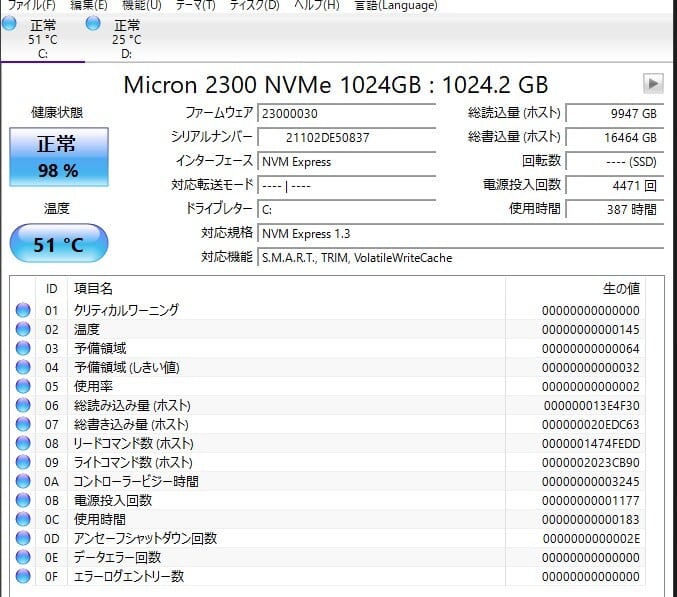This screenshot has width=677, height=597.
Task: Click the C: drive status orb
Action: [9, 24]
